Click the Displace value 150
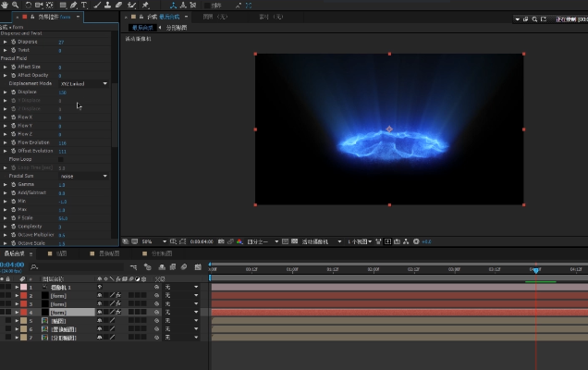This screenshot has width=588, height=370. pos(63,92)
